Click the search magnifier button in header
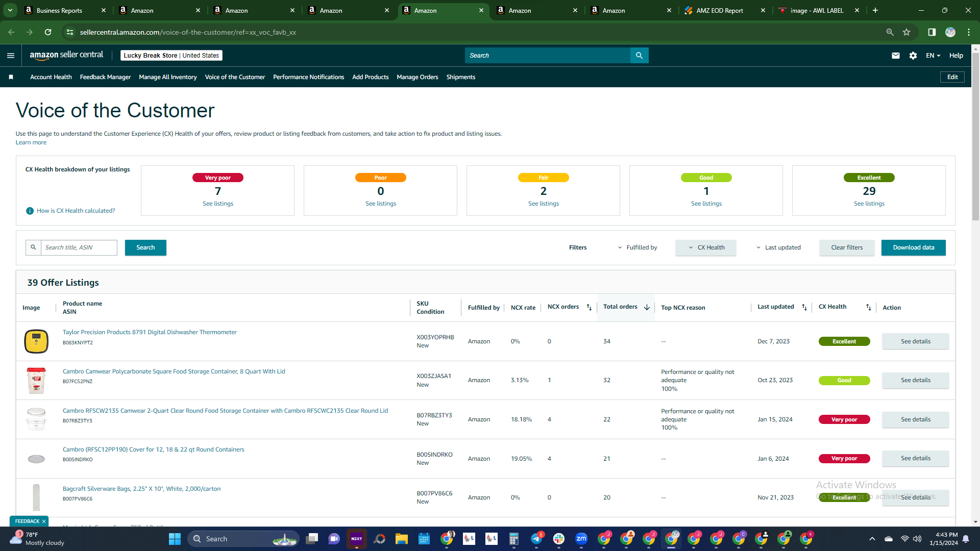 coord(639,56)
